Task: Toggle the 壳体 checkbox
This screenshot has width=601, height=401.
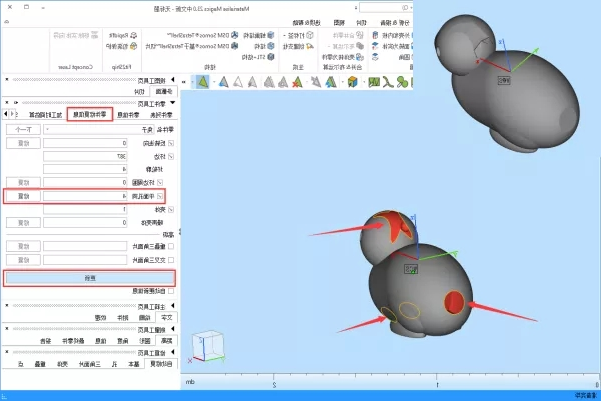Action: (x=171, y=210)
